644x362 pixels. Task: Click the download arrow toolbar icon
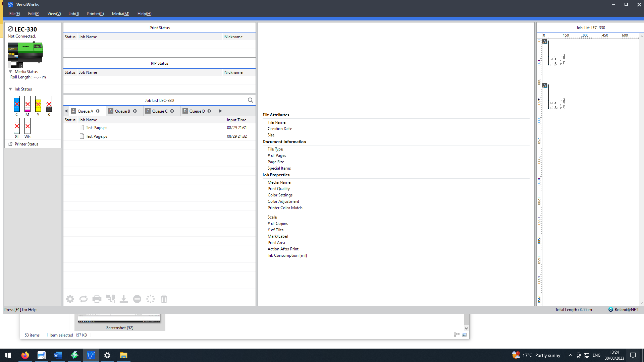point(124,299)
